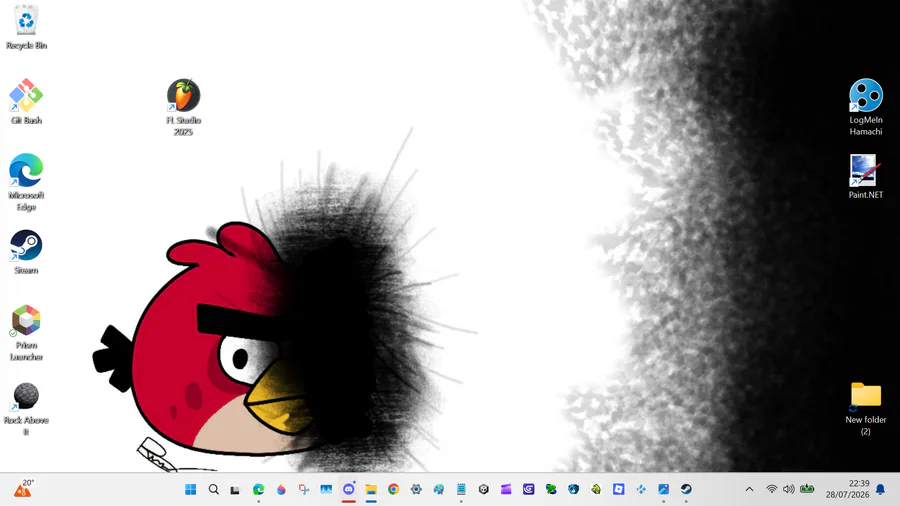Open Snipping Tool from the taskbar
The height and width of the screenshot is (506, 900).
(x=304, y=489)
